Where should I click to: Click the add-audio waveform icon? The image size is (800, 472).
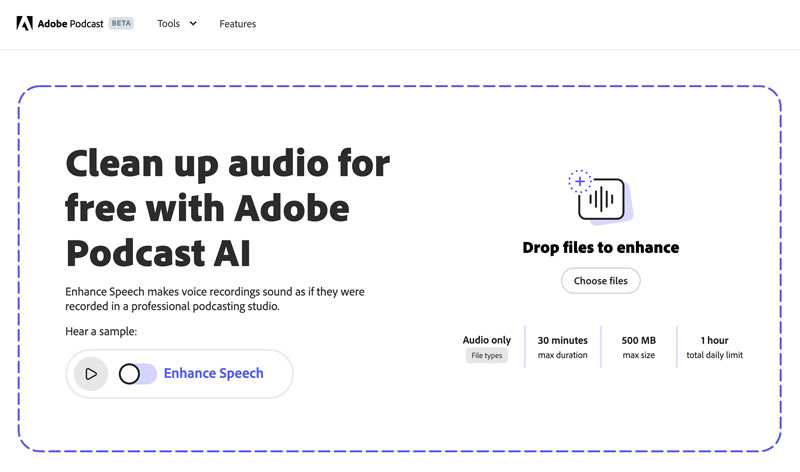(x=601, y=197)
